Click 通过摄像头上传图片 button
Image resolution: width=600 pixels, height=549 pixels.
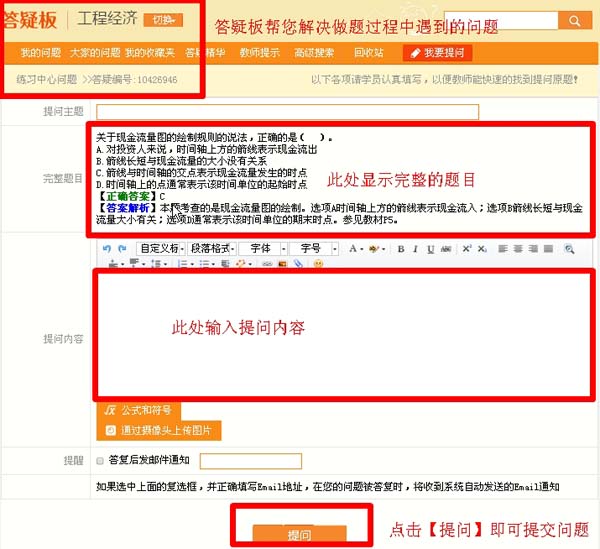[x=159, y=431]
